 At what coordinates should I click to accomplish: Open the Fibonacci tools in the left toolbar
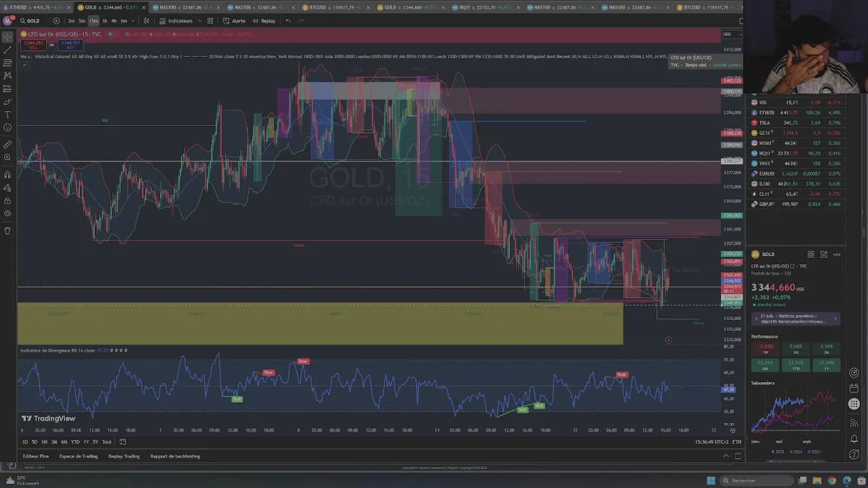[7, 63]
